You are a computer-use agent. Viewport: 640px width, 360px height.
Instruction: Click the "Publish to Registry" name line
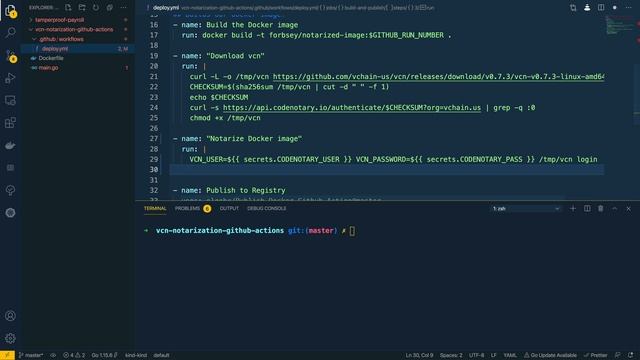coord(229,191)
